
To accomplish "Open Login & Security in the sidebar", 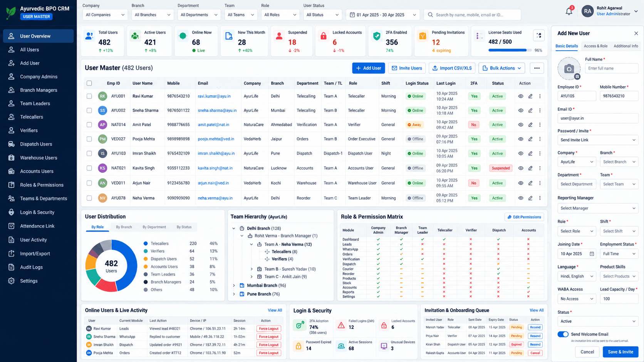I will (38, 212).
